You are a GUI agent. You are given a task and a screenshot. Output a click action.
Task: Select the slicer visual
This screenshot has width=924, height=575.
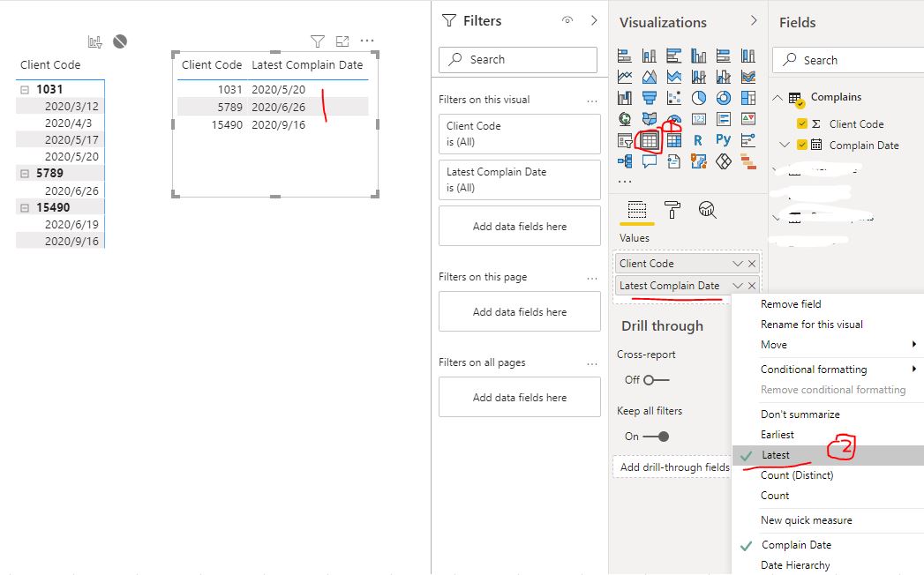625,140
